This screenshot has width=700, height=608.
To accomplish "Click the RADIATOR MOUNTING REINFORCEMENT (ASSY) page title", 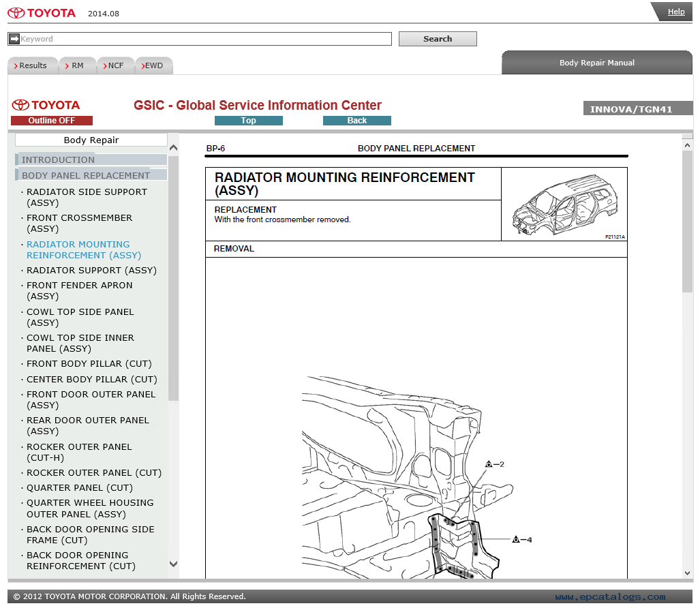I will [345, 184].
